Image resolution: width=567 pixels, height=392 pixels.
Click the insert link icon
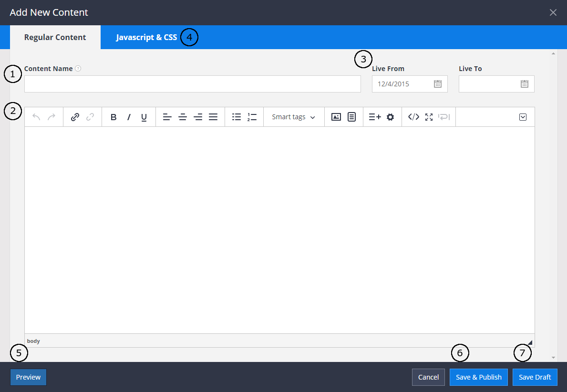[x=75, y=117]
